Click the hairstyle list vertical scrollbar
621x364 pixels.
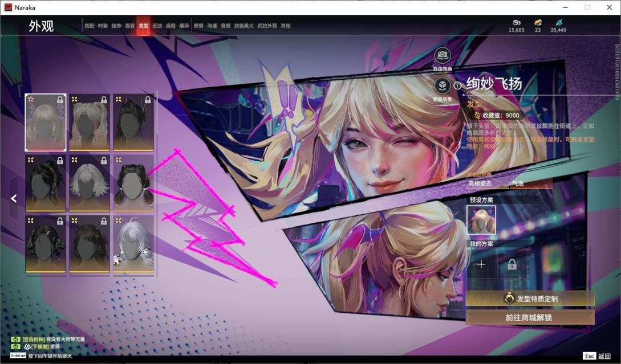click(157, 184)
